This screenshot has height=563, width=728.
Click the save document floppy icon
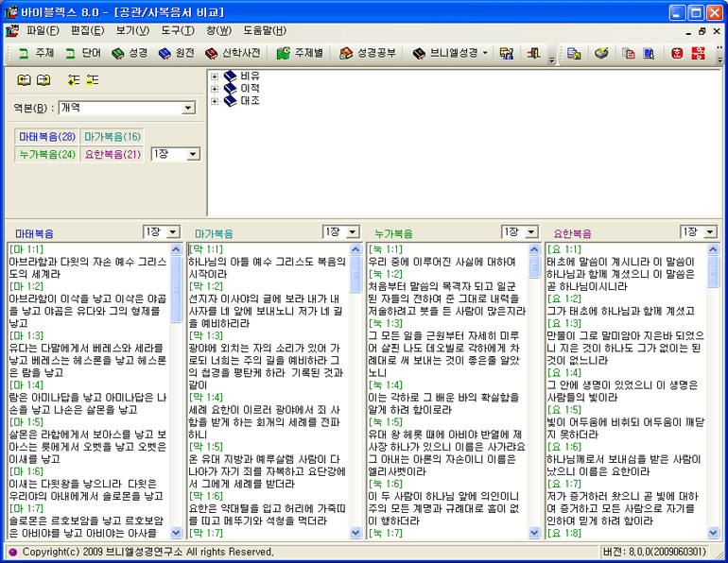574,53
